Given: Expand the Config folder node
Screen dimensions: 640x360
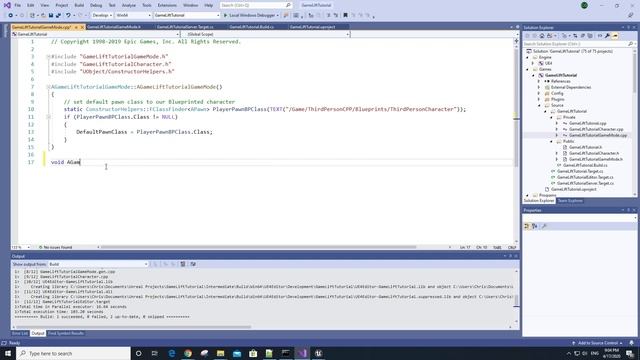Looking at the screenshot, I should 539,93.
